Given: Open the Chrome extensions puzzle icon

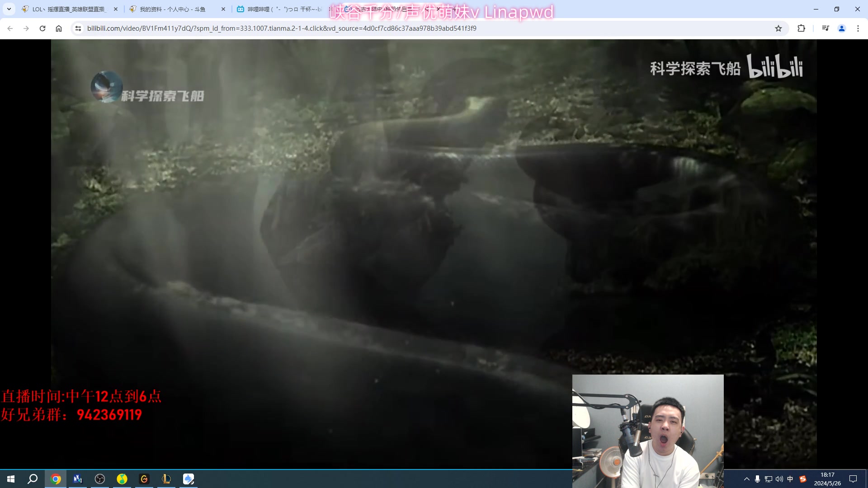Looking at the screenshot, I should click(801, 28).
